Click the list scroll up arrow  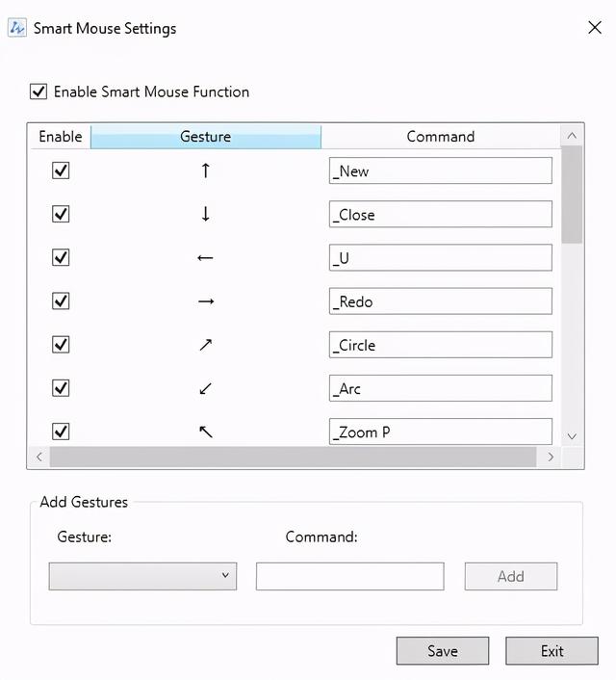[572, 136]
